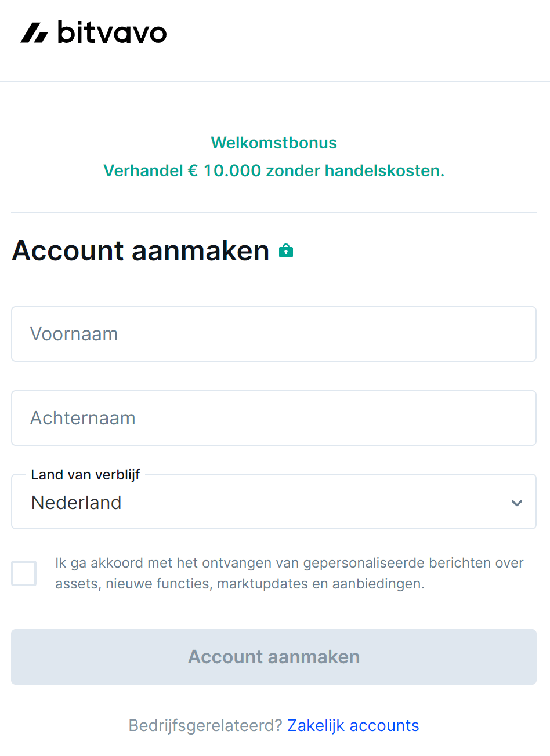
Task: Click inside the 'Voornaam' input field
Action: click(x=274, y=334)
